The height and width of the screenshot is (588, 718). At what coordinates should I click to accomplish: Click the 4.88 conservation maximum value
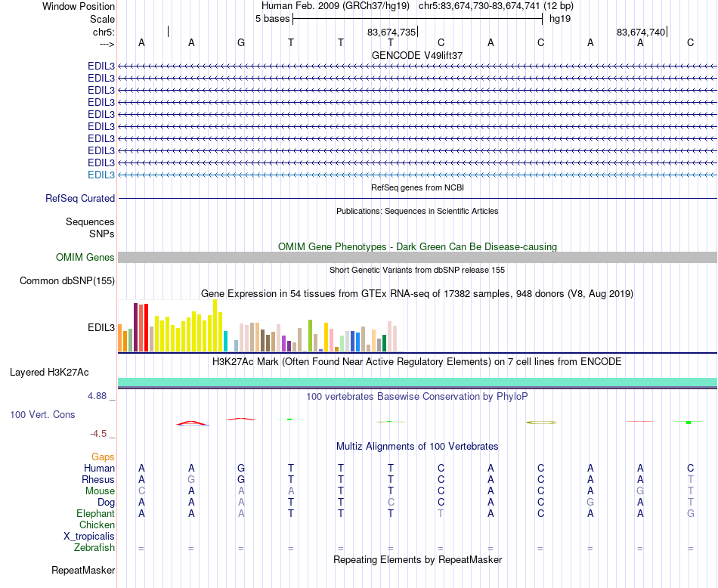tap(97, 396)
